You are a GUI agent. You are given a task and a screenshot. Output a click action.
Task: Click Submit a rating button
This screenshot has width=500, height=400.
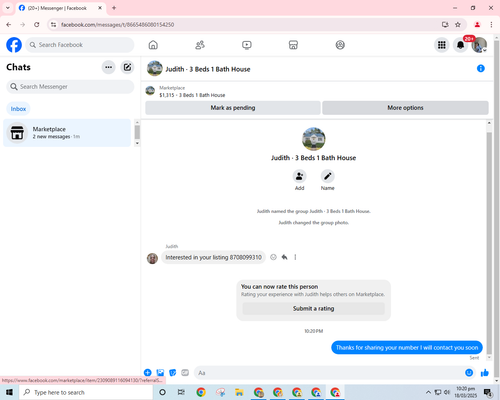314,309
